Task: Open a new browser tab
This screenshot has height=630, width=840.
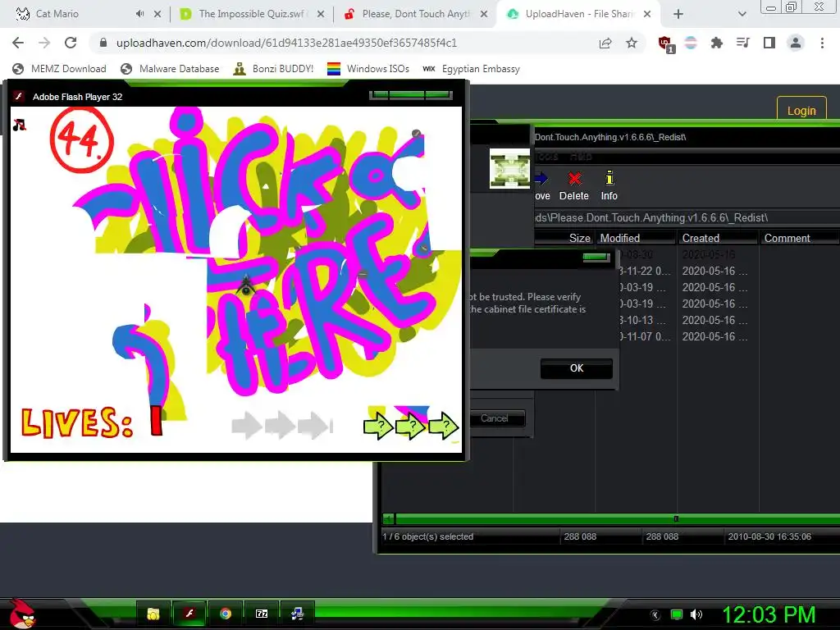Action: click(x=678, y=14)
